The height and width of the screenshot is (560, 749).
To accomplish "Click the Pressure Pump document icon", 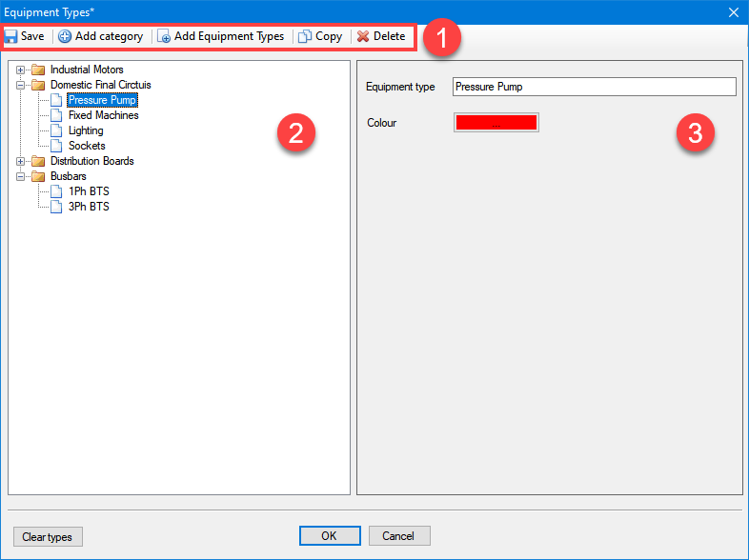I will click(x=56, y=100).
